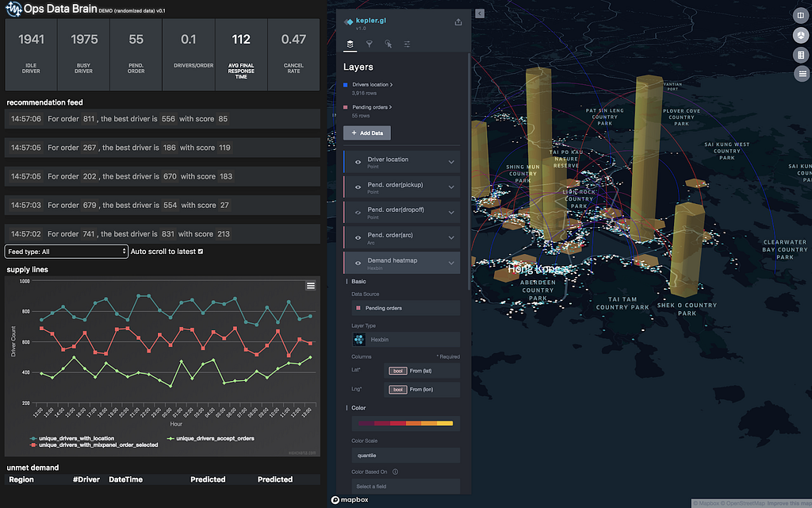Toggle visibility of Pend. order(dropoff) layer
This screenshot has width=812, height=508.
click(x=358, y=213)
